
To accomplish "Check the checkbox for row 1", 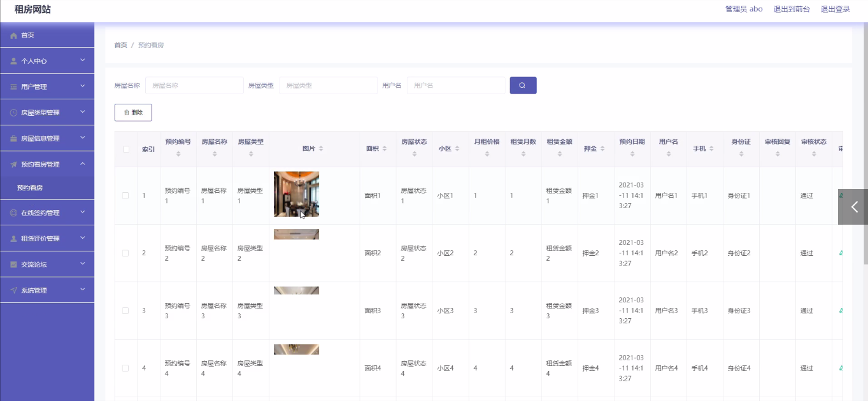I will point(126,195).
